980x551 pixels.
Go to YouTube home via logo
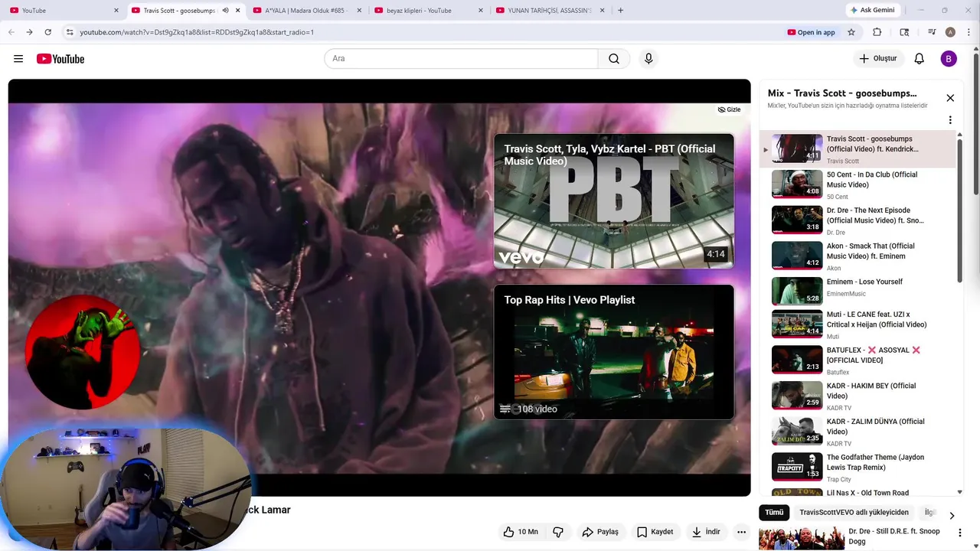click(x=60, y=59)
